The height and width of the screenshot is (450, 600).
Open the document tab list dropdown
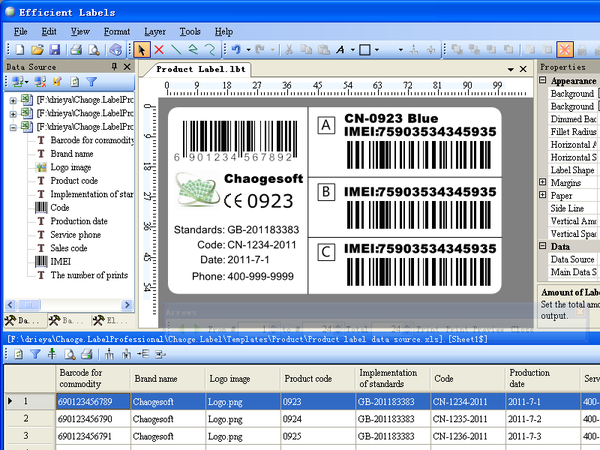510,69
